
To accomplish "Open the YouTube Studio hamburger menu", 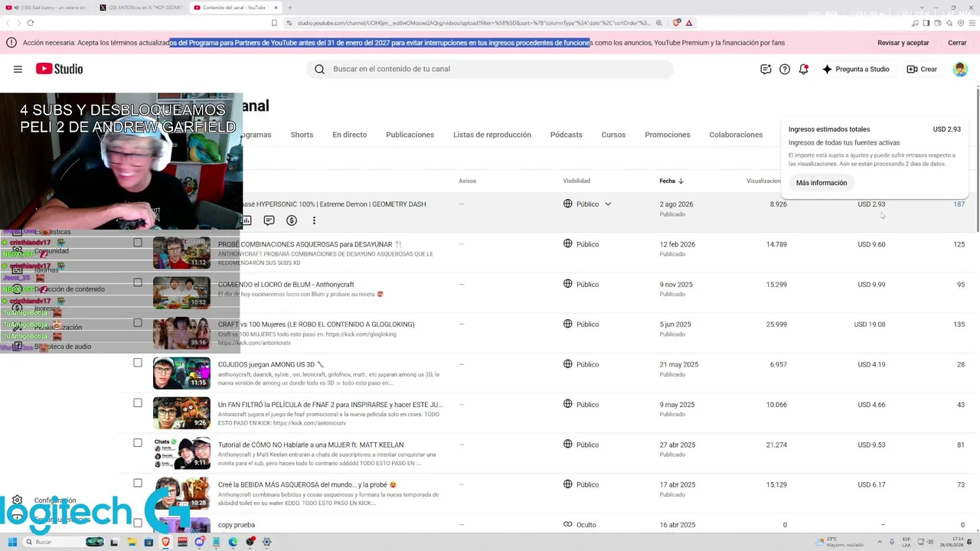I will coord(18,69).
